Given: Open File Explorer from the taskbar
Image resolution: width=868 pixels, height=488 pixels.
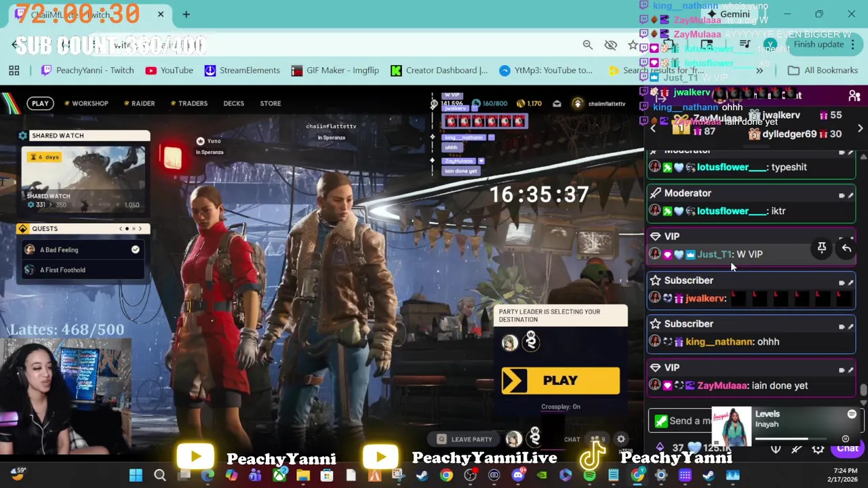Looking at the screenshot, I should click(x=303, y=476).
